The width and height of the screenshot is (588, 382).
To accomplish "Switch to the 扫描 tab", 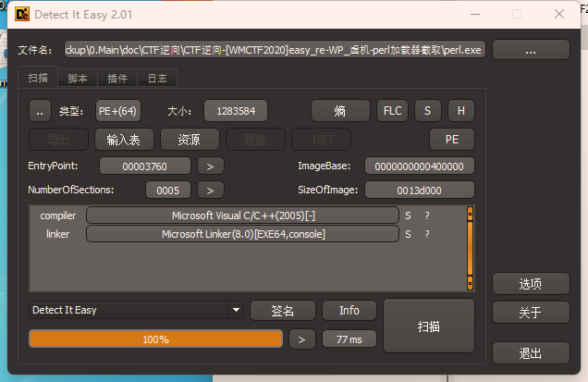I will coord(38,78).
